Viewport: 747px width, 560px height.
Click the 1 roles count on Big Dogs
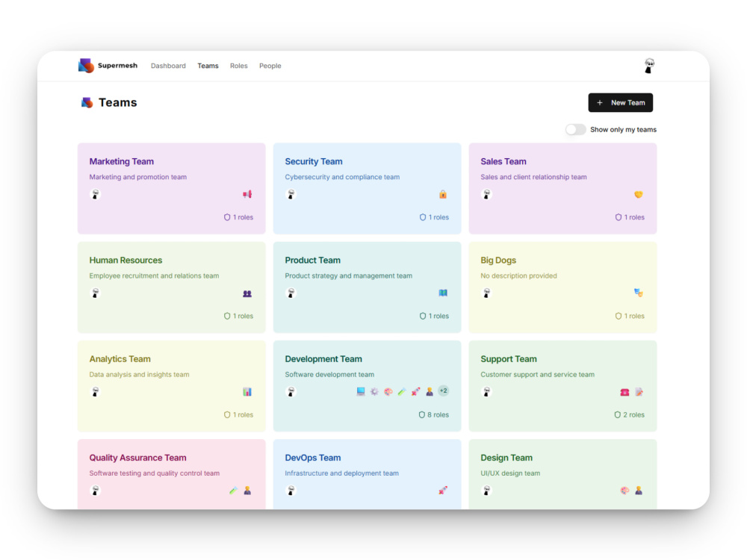630,316
